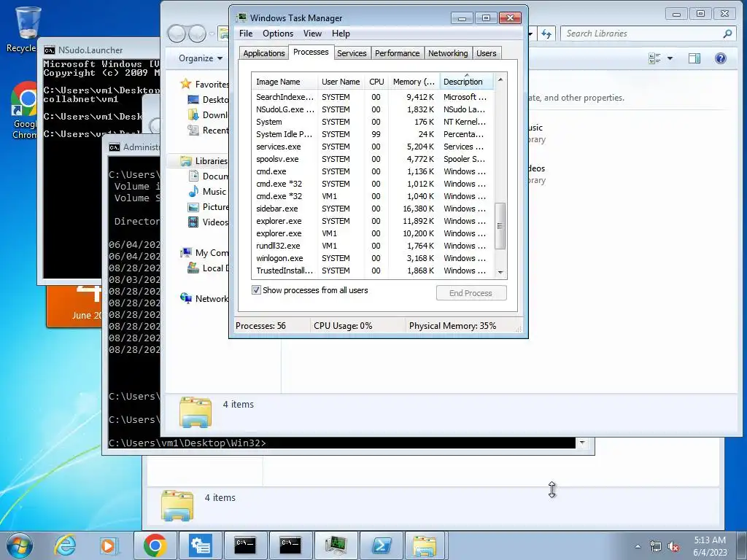Click the Explorer change view icon
747x560 pixels.
pos(654,58)
